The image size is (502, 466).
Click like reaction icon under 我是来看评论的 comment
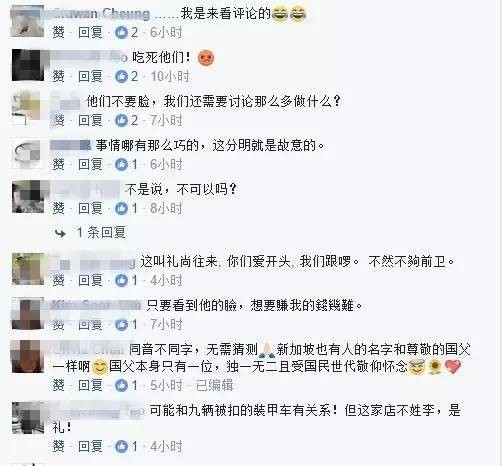point(121,32)
